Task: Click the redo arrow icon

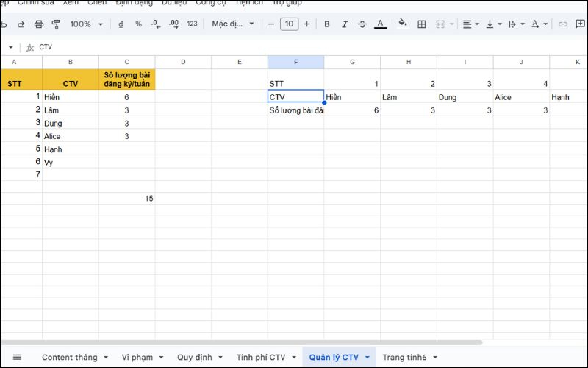Action: pyautogui.click(x=21, y=24)
